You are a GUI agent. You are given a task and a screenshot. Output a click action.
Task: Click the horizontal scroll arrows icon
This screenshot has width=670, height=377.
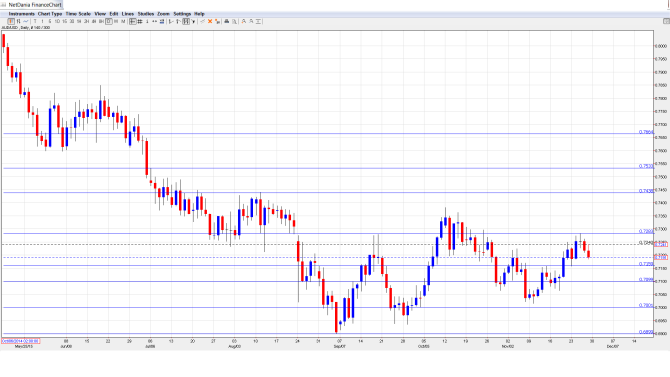154,21
